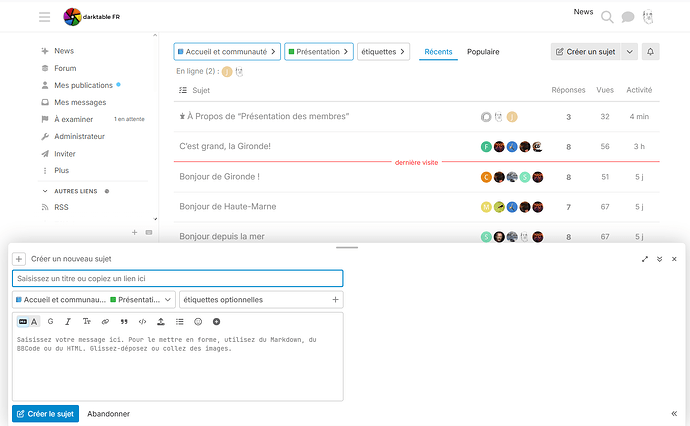Open RSS link in sidebar
Viewport: 690px width, 426px height.
61,207
